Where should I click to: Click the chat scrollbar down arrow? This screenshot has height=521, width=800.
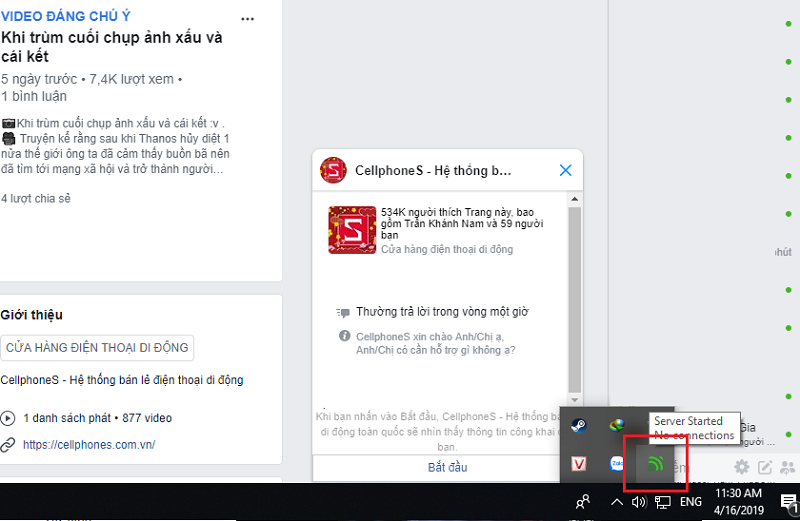coord(574,400)
